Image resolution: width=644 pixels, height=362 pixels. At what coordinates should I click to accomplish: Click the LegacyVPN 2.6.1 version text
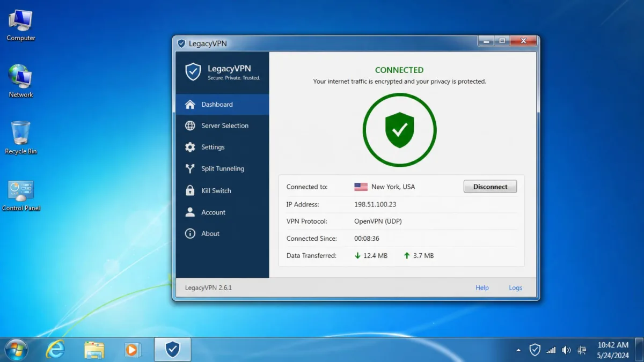click(x=208, y=288)
